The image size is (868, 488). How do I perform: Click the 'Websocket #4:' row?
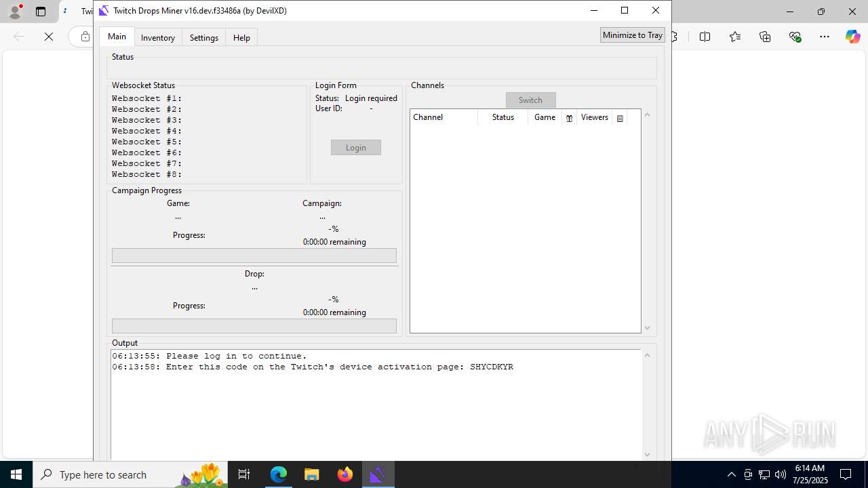[147, 131]
